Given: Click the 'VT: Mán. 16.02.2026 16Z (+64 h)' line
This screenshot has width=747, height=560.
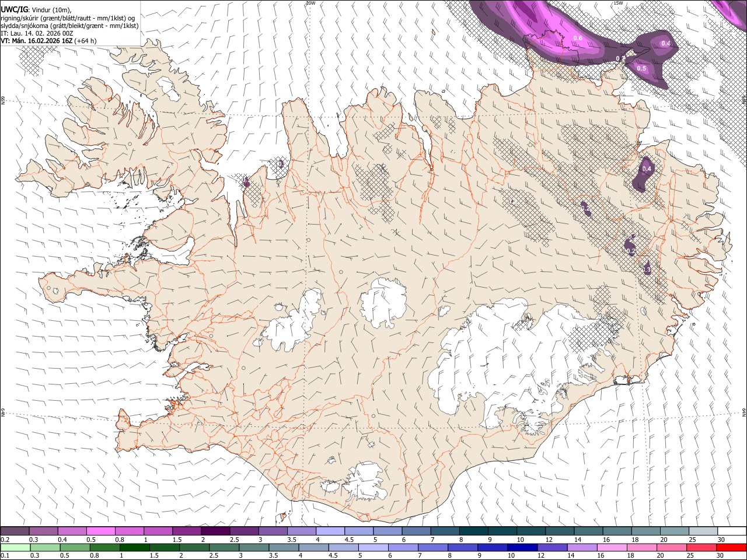Looking at the screenshot, I should (x=48, y=41).
